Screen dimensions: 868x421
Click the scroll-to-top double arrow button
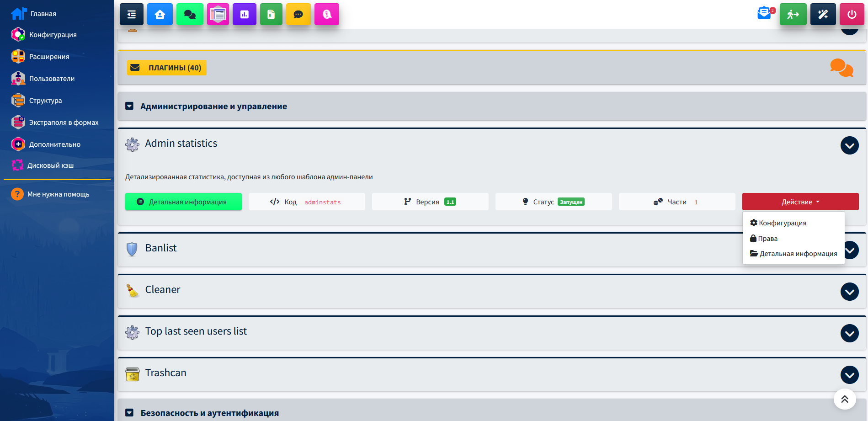click(x=845, y=400)
